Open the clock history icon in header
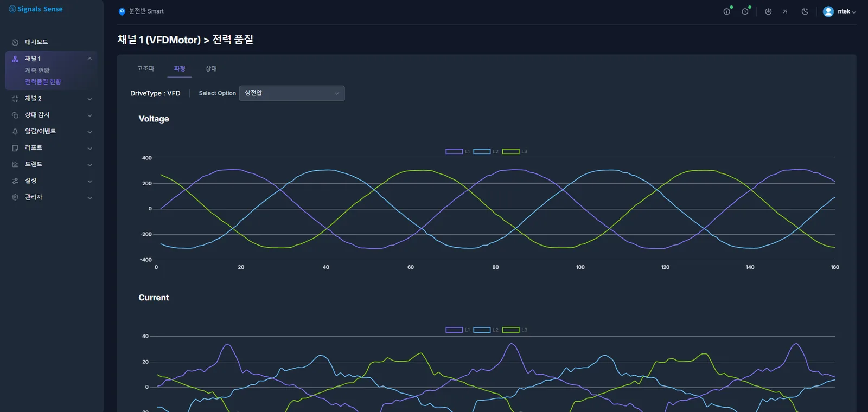Viewport: 868px width, 412px height. 745,11
